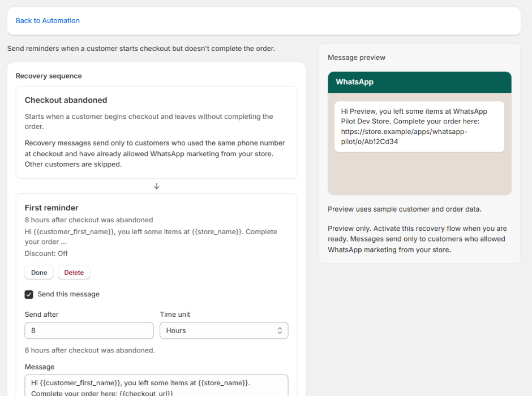Click 'Send reminders when a customer starts checkout' description
Viewport: 532px width, 396px height.
(x=141, y=49)
